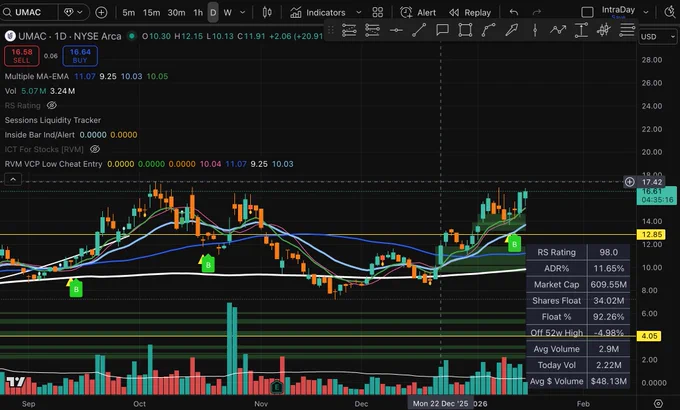Select the curve drawing tool

point(488,30)
